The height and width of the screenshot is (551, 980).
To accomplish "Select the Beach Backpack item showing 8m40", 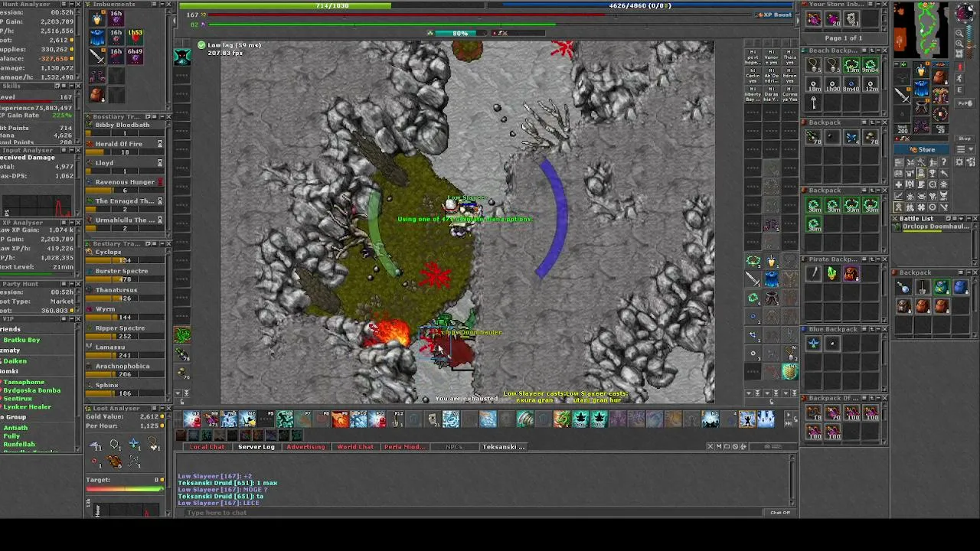I will [x=851, y=84].
